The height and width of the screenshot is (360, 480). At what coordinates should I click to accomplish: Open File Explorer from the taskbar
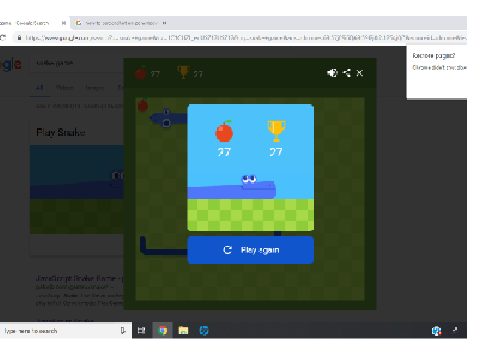[x=183, y=330]
